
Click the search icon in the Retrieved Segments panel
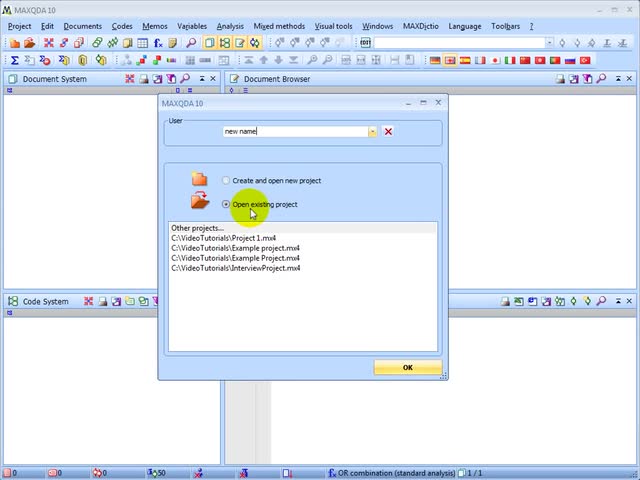[x=601, y=301]
